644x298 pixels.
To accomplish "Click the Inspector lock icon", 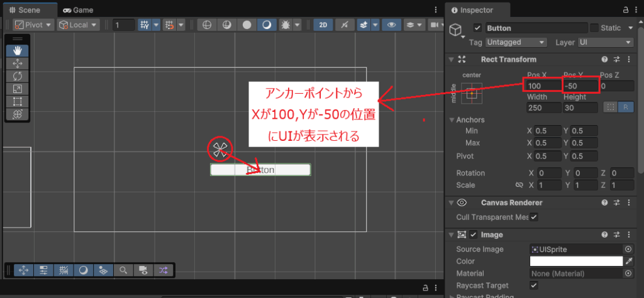I will pos(626,10).
